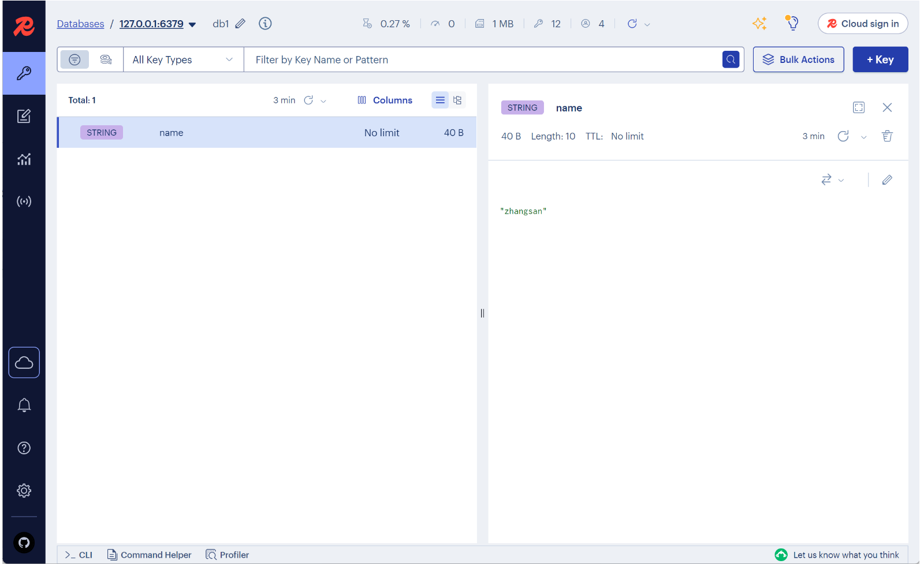924x564 pixels.
Task: Open the Pub/Sub broadcast icon
Action: (24, 201)
